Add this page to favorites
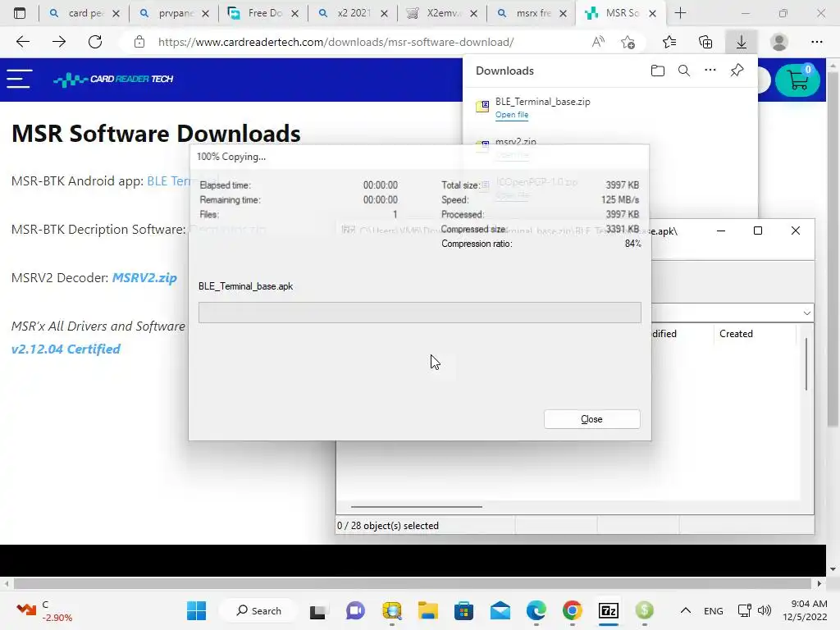Image resolution: width=840 pixels, height=630 pixels. (628, 42)
